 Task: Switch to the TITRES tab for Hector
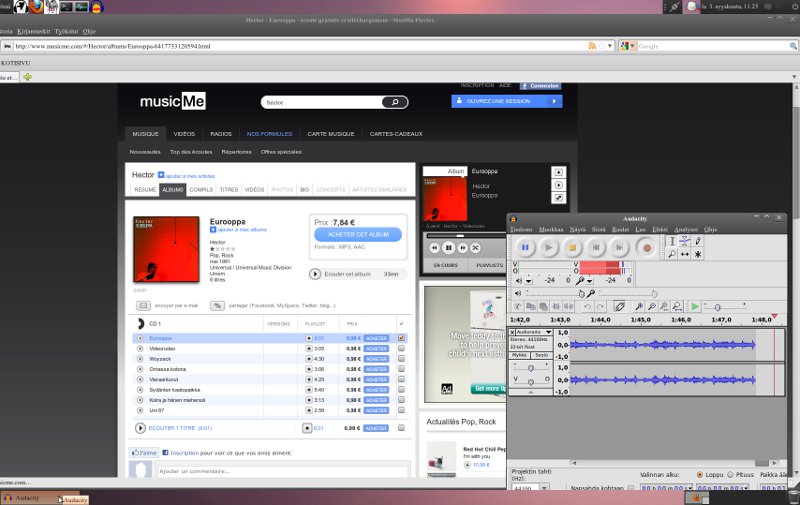click(229, 190)
